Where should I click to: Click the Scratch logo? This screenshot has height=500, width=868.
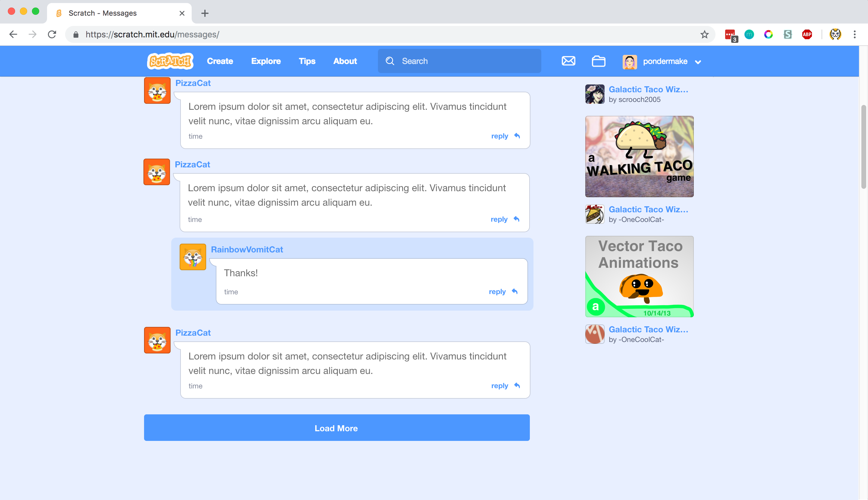[x=170, y=61]
